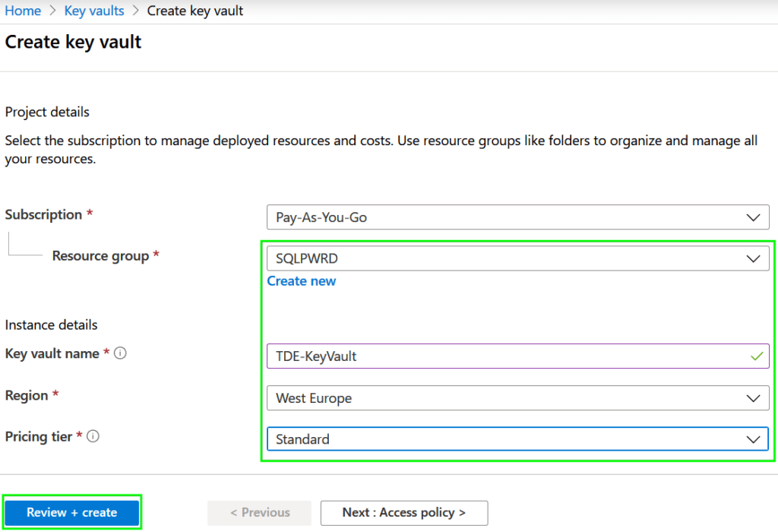The image size is (778, 532).
Task: Click the chevron on the Pricing tier dropdown
Action: tap(754, 439)
